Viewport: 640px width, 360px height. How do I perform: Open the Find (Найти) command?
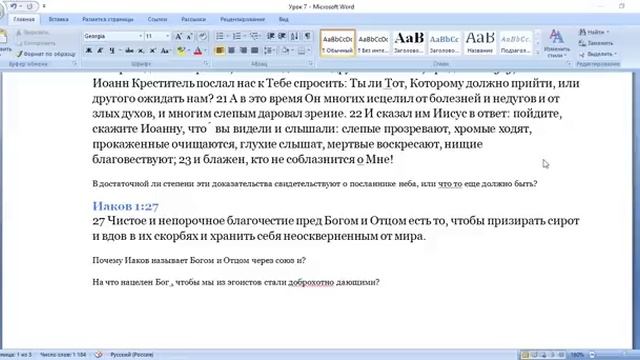tap(594, 32)
